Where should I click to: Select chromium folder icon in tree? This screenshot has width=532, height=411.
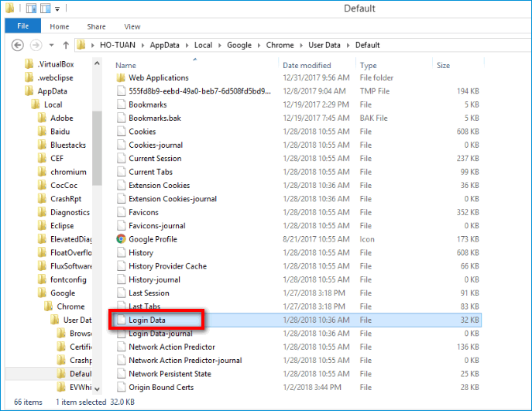point(42,172)
